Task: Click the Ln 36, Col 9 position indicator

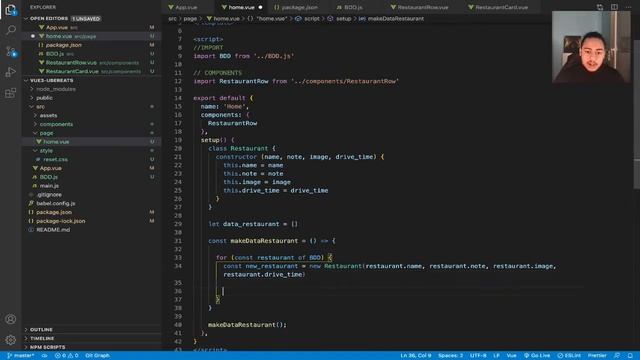Action: point(416,356)
